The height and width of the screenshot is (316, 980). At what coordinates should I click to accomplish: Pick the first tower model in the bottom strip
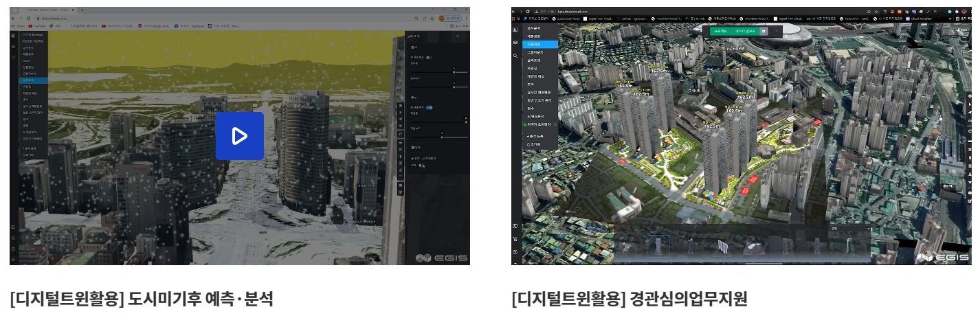click(660, 245)
